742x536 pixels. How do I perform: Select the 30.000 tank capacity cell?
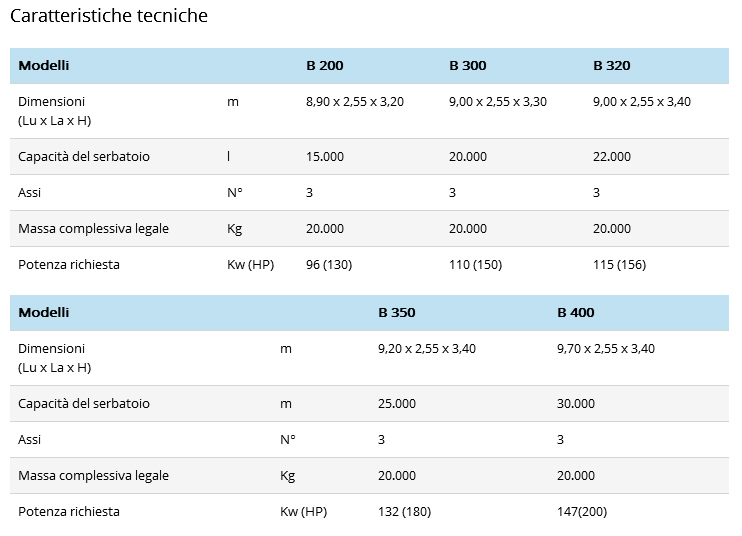point(576,404)
